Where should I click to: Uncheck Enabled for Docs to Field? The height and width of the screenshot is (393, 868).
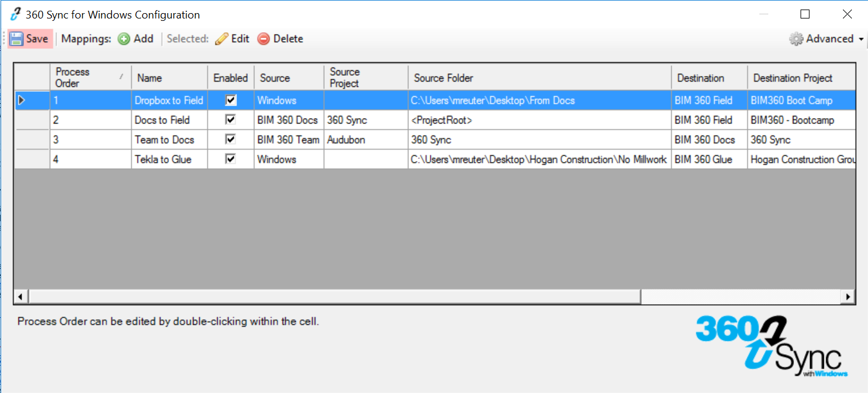click(230, 120)
